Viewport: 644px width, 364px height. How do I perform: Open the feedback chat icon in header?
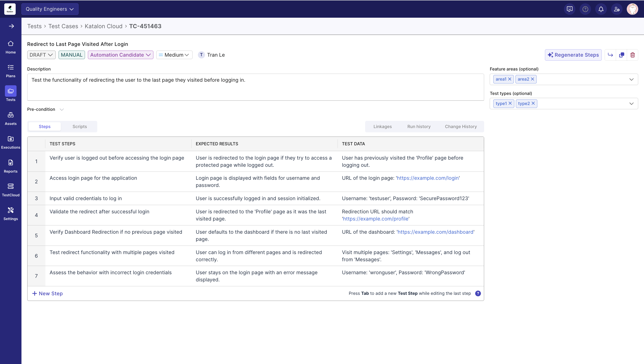[x=570, y=9]
